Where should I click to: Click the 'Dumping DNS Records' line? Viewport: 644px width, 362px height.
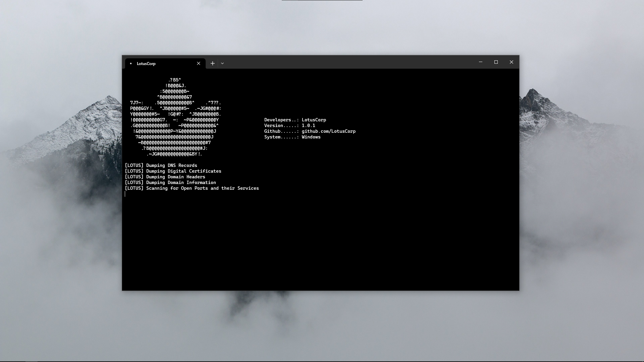(x=161, y=165)
